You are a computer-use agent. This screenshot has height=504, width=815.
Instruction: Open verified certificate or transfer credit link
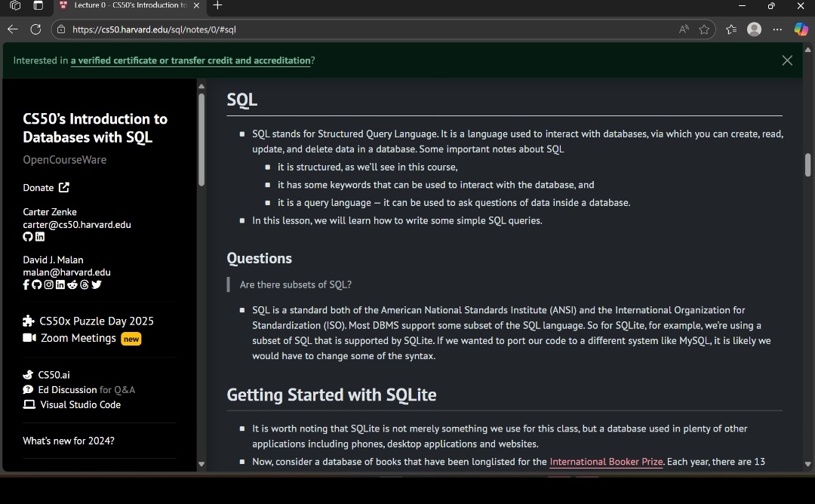click(190, 60)
